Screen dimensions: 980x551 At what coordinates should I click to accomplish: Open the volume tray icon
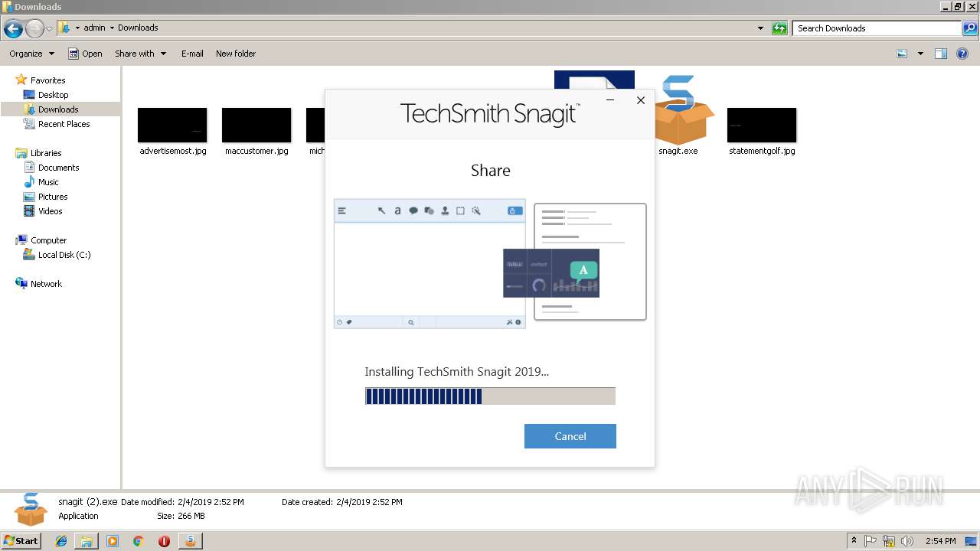[x=907, y=541]
